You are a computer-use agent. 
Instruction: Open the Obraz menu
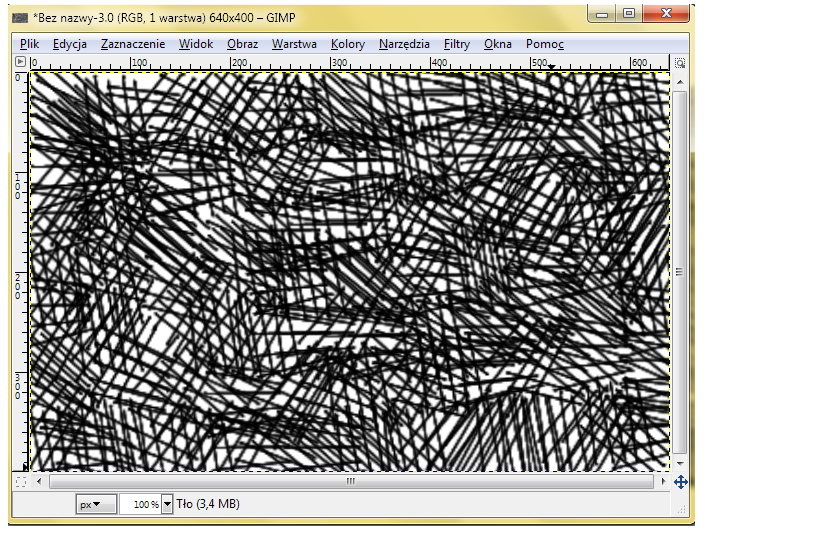click(x=242, y=44)
